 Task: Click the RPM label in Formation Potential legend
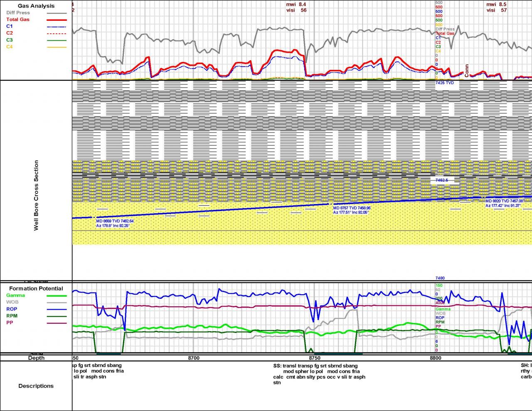click(x=12, y=316)
